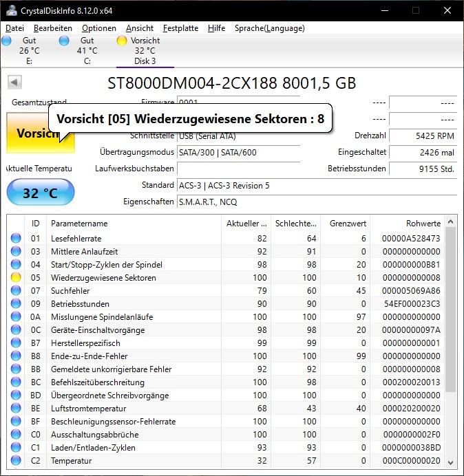Click the tooltip Vorsicht [05] Wiederzugewiesene Sektoren : 8
464x476 pixels.
190,118
